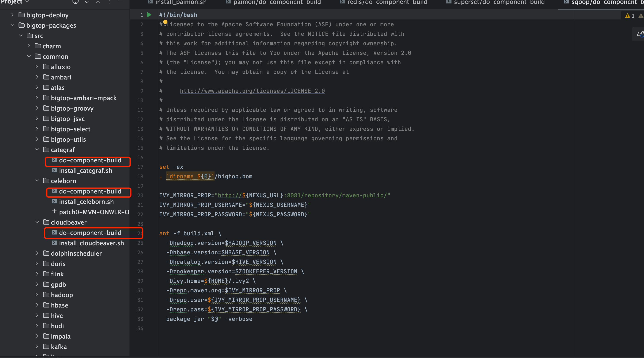This screenshot has height=358, width=644.
Task: Expand the charm folder
Action: click(29, 46)
